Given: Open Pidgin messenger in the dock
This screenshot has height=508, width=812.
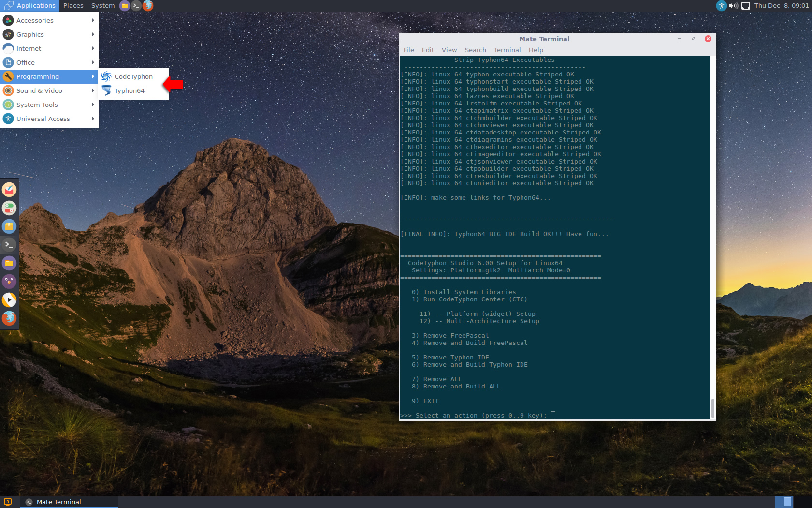Looking at the screenshot, I should (x=9, y=282).
